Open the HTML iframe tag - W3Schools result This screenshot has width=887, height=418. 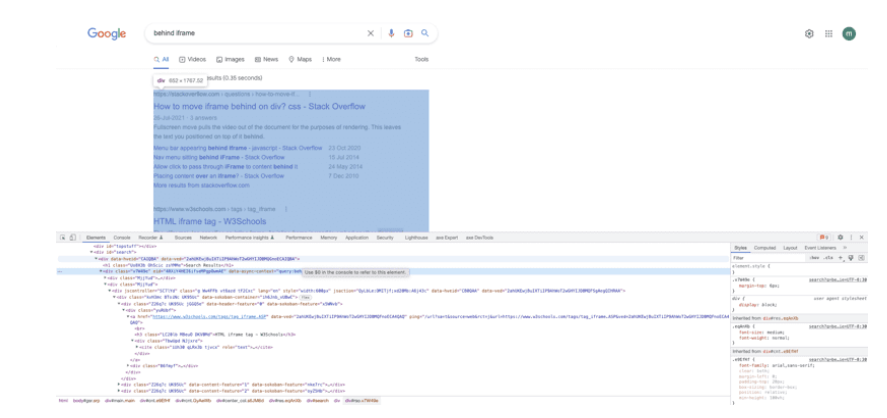[x=192, y=220]
